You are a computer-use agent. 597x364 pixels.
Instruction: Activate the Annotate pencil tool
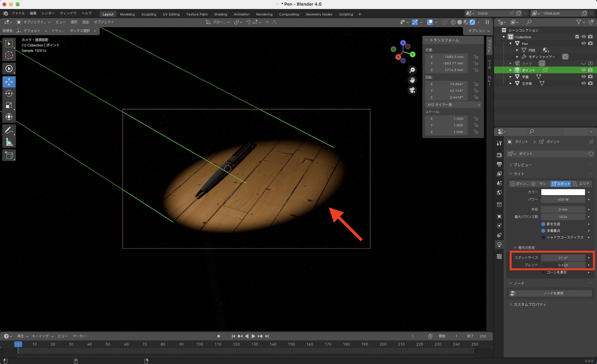coord(9,131)
